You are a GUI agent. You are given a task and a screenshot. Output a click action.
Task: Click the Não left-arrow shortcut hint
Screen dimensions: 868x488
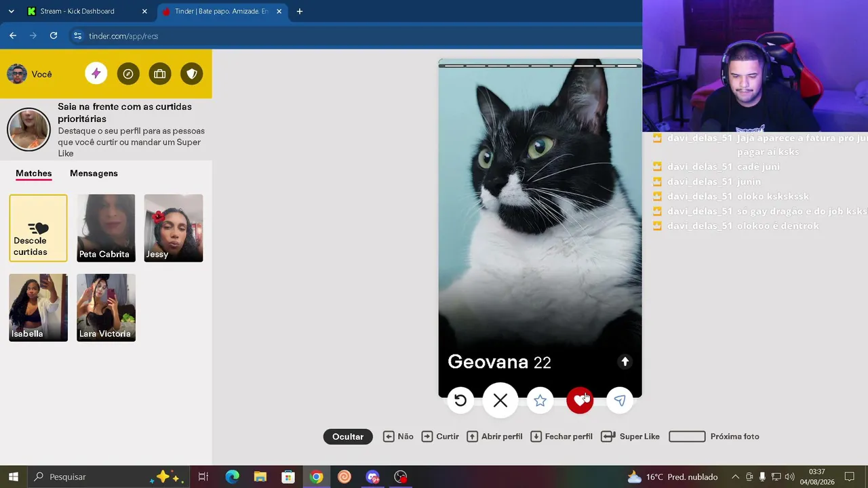click(398, 436)
